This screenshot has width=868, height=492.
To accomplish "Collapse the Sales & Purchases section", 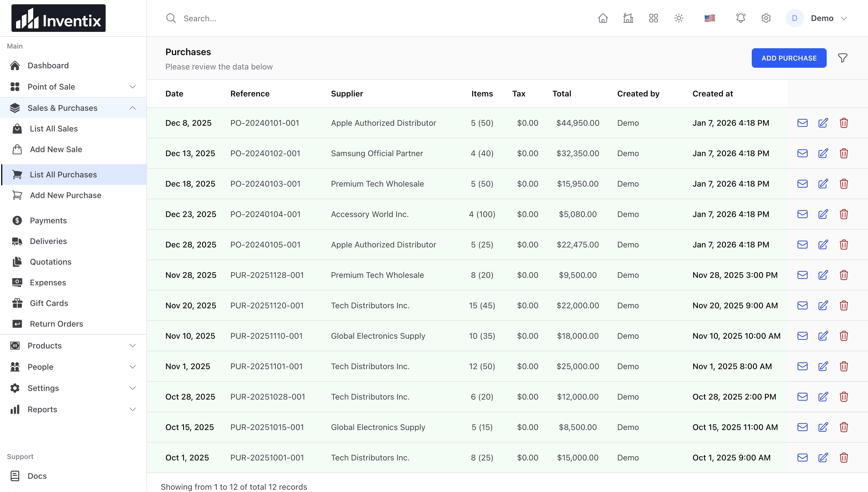I will click(73, 108).
